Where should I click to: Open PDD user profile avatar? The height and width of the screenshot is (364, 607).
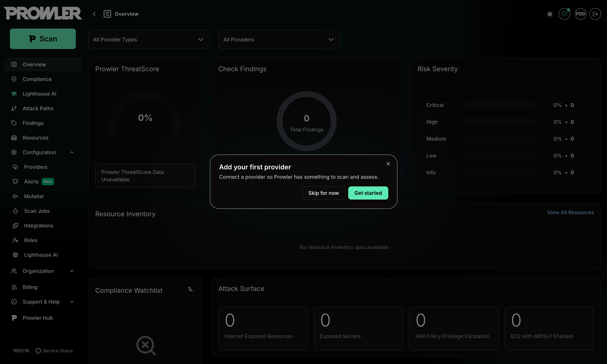(x=580, y=14)
